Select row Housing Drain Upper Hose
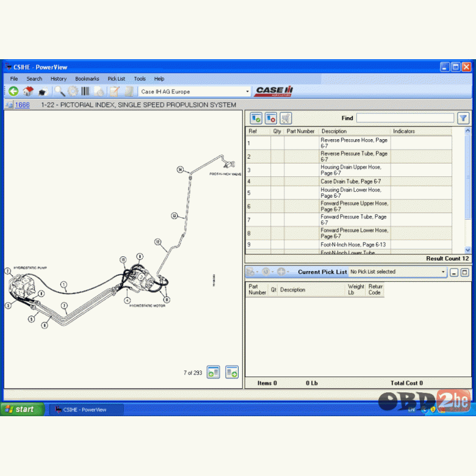Screen dimensions: 476x476 (x=348, y=170)
